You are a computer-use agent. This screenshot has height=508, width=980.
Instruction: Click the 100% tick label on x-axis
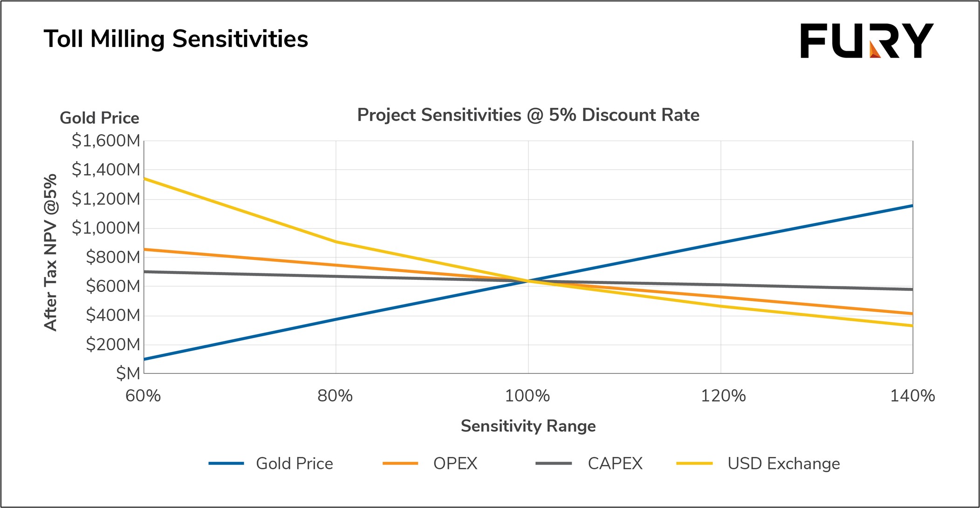[x=528, y=396]
